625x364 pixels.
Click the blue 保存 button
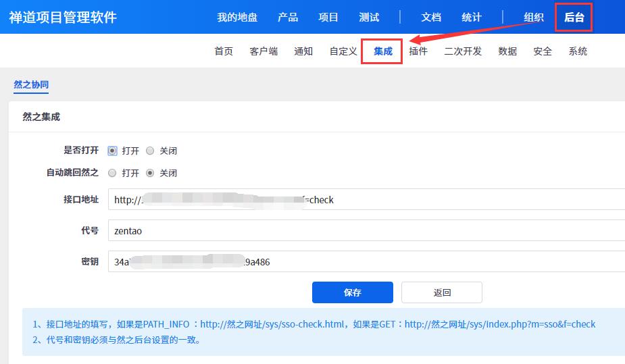pos(352,292)
